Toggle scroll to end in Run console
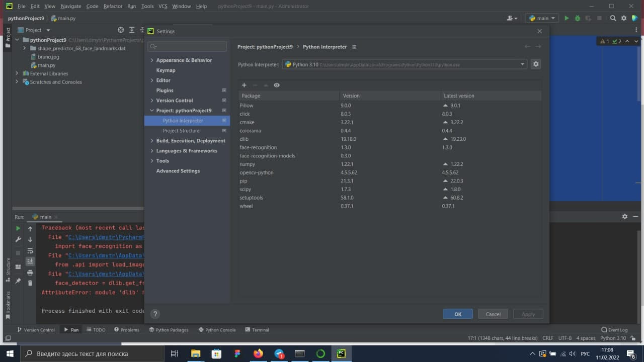Image resolution: width=644 pixels, height=362 pixels. [x=30, y=261]
